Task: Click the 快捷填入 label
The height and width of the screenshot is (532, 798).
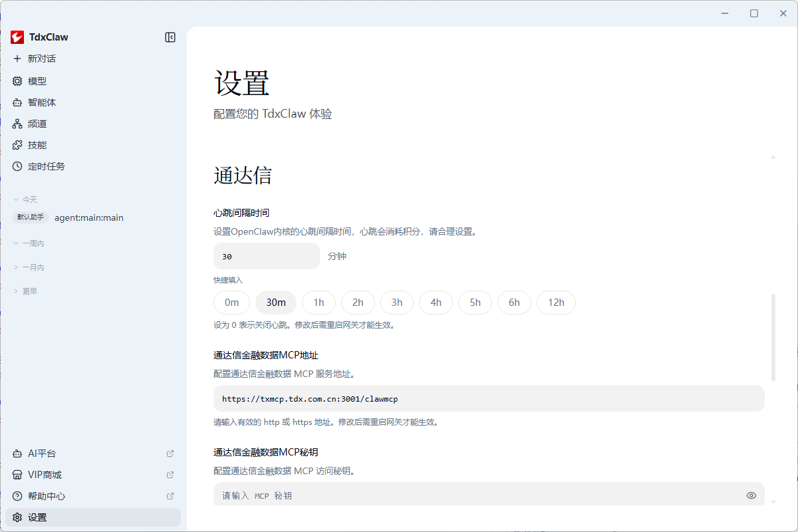Action: (x=228, y=280)
